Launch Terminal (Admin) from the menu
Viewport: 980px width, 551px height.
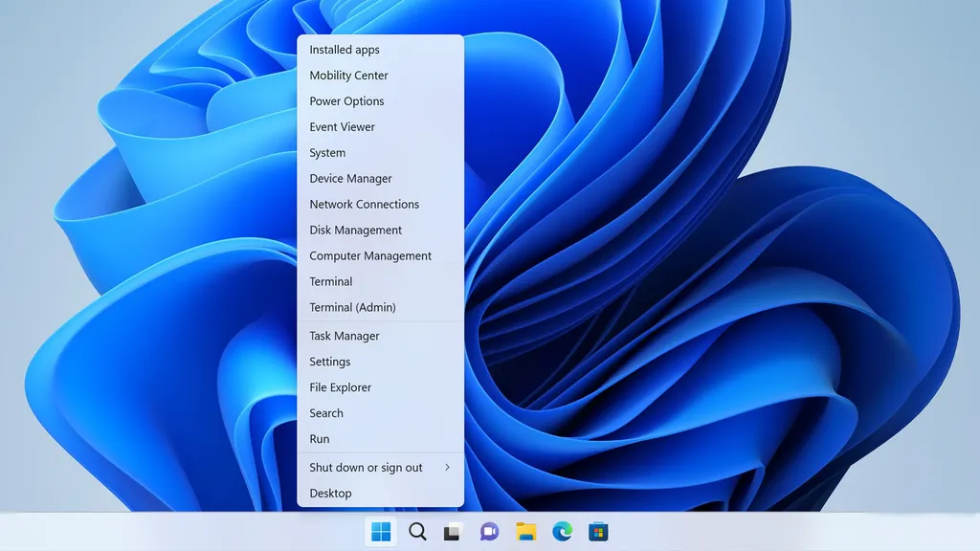tap(380, 307)
